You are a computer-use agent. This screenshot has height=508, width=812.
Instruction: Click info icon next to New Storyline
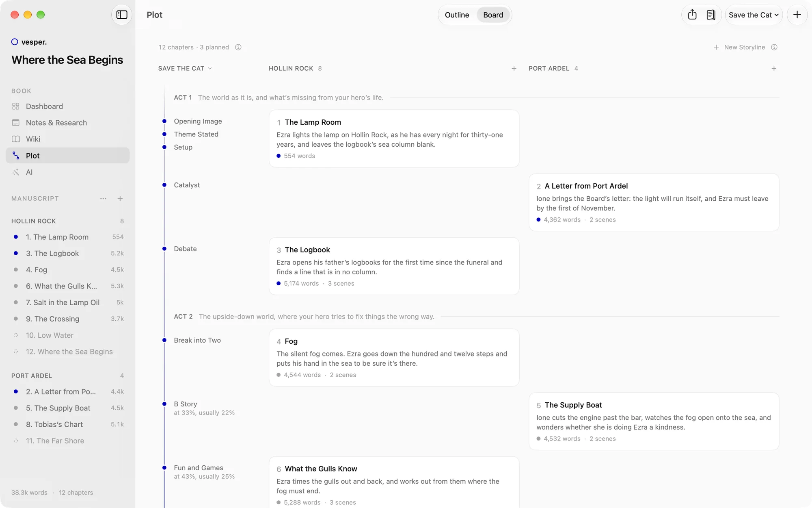[x=774, y=47]
